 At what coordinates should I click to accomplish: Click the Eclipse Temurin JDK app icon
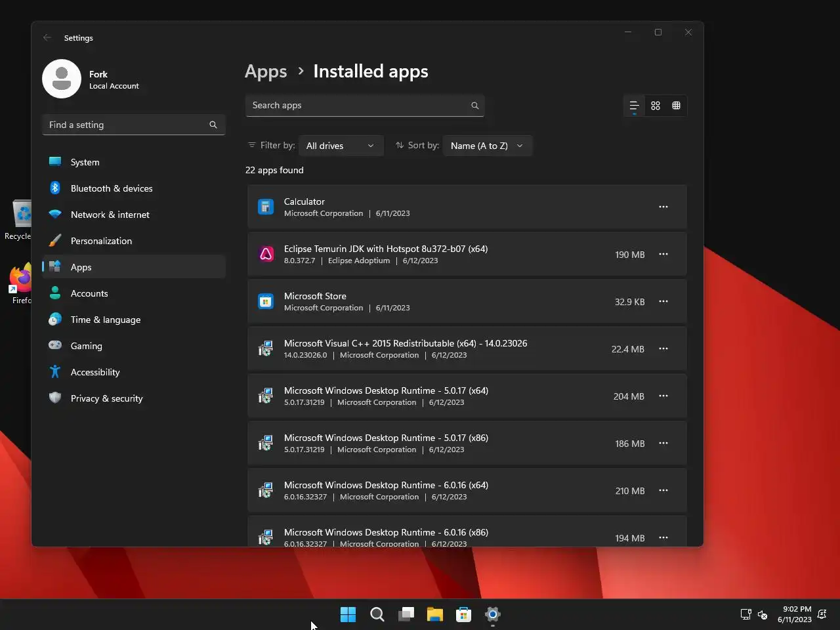click(x=266, y=255)
